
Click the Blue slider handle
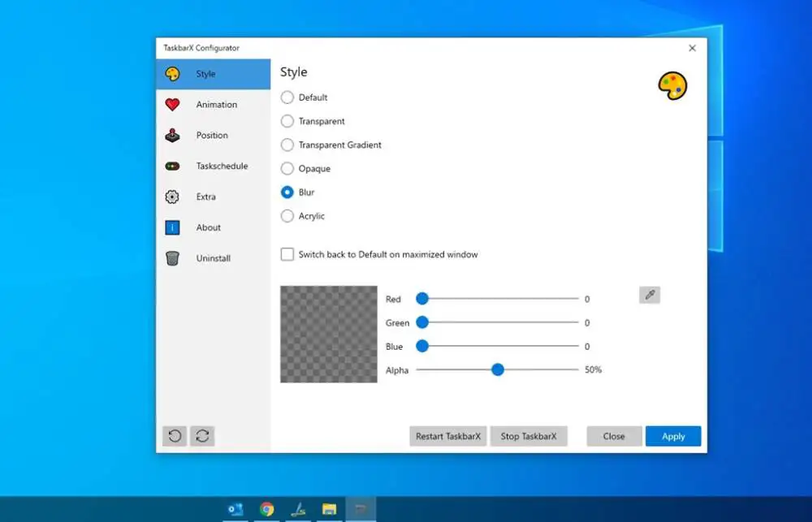[422, 346]
